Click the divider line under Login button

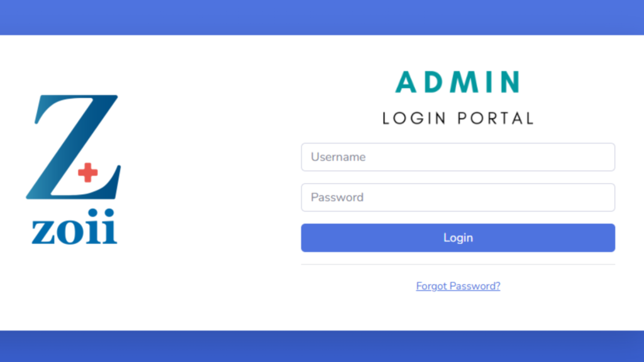coord(458,265)
